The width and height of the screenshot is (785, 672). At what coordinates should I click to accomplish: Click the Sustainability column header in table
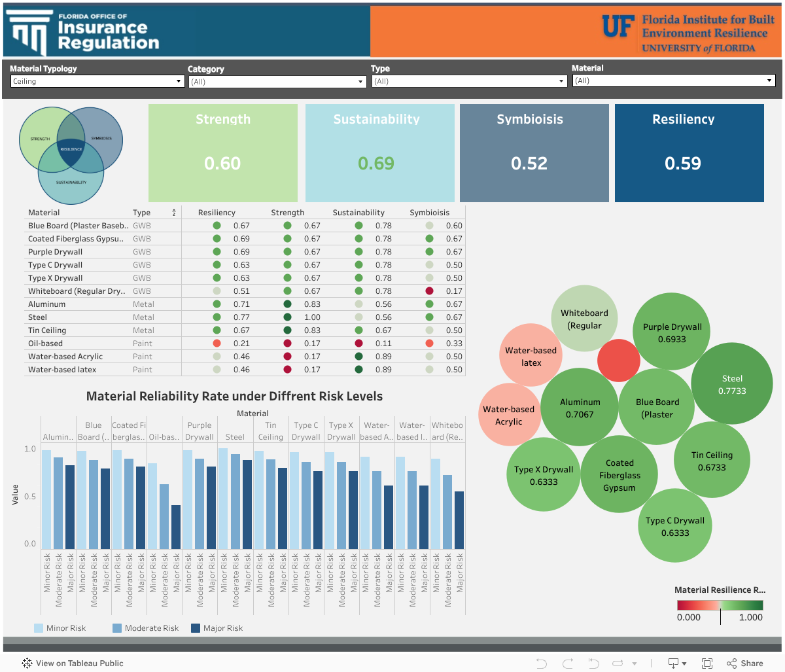(x=358, y=213)
